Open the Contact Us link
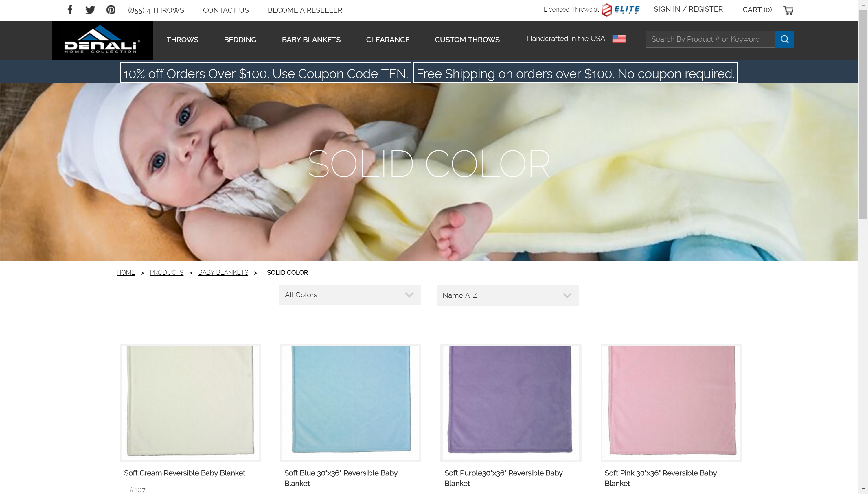This screenshot has height=494, width=868. 226,10
